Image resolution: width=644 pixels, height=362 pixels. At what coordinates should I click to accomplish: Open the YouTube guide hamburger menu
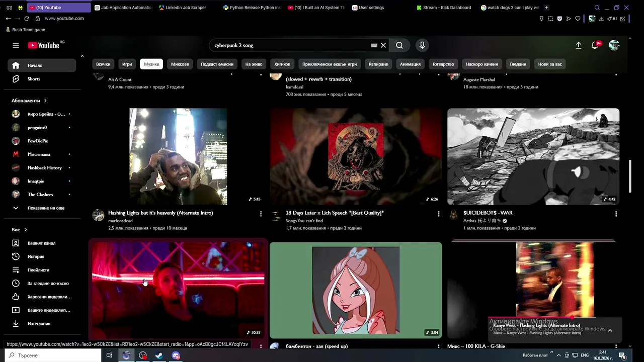16,45
